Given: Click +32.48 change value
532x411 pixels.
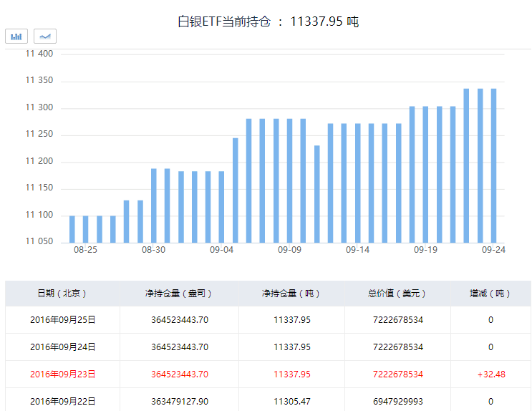Looking at the screenshot, I should pos(491,374).
